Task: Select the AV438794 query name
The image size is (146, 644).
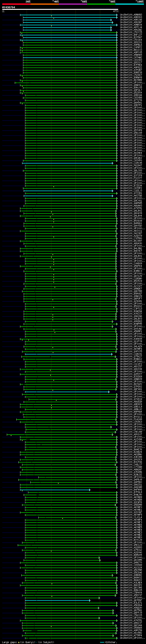Action: click(x=8, y=7)
